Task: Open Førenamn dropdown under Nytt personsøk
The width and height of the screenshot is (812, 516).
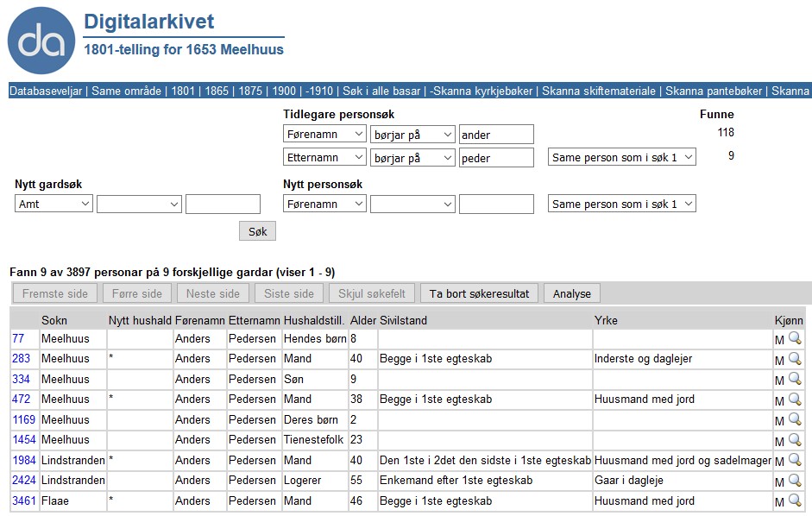Action: pyautogui.click(x=324, y=205)
